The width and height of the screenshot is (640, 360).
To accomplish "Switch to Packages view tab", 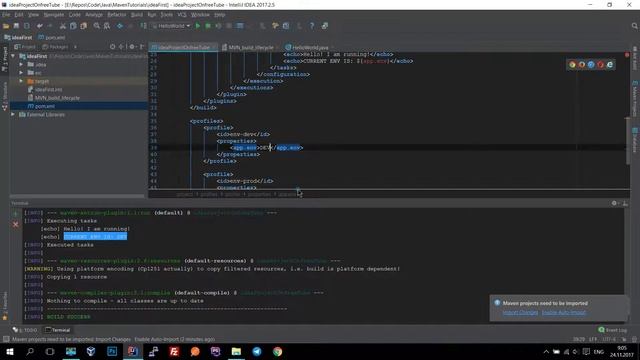I will (56, 47).
